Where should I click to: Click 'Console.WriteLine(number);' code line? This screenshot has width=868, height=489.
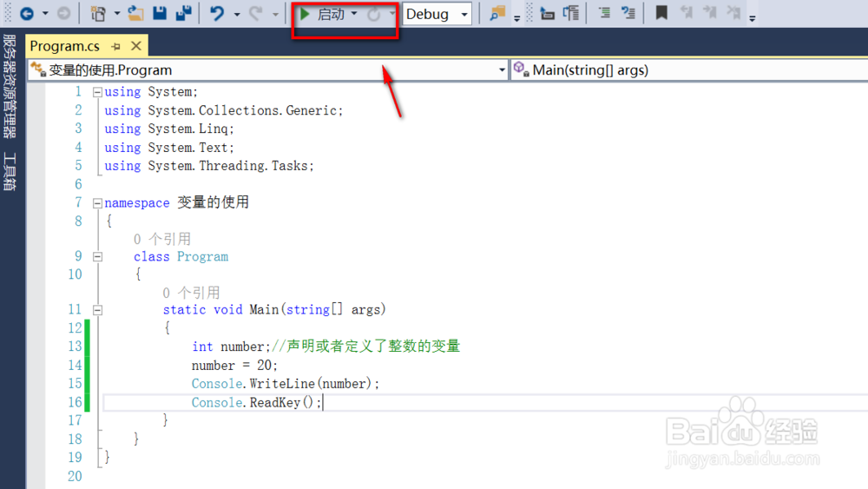pyautogui.click(x=286, y=384)
